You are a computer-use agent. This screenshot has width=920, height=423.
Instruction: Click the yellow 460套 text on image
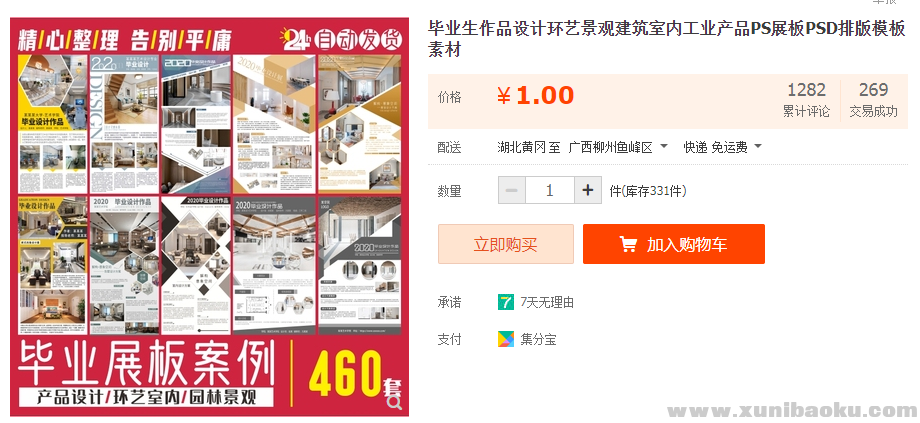coord(354,374)
